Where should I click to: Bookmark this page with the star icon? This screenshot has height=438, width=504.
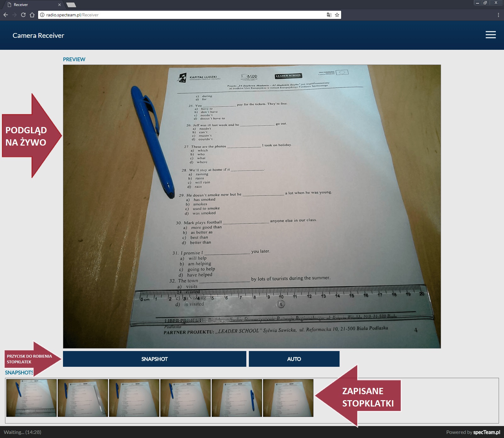[x=337, y=15]
